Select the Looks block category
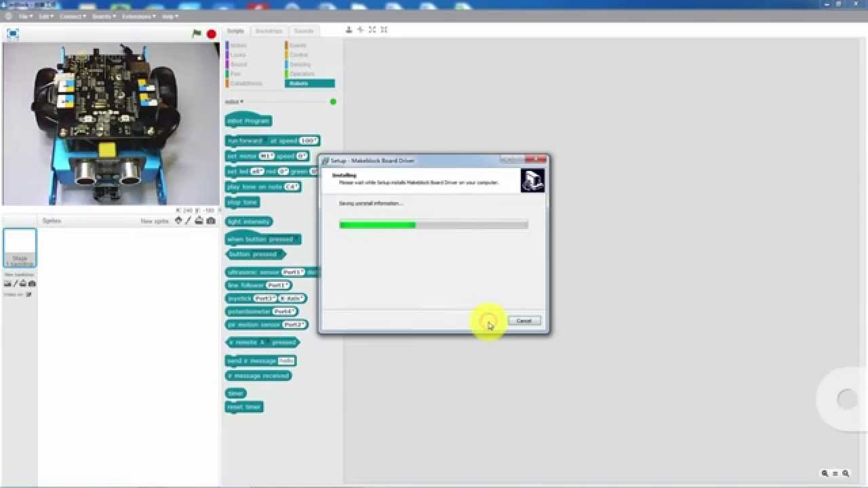Screen dimensions: 868x488 (x=238, y=55)
